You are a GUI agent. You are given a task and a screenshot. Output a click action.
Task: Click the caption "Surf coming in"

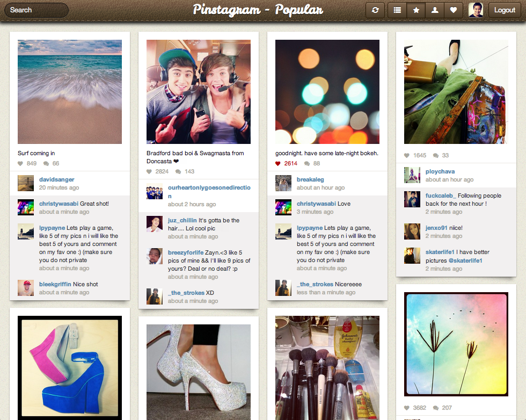click(x=36, y=154)
